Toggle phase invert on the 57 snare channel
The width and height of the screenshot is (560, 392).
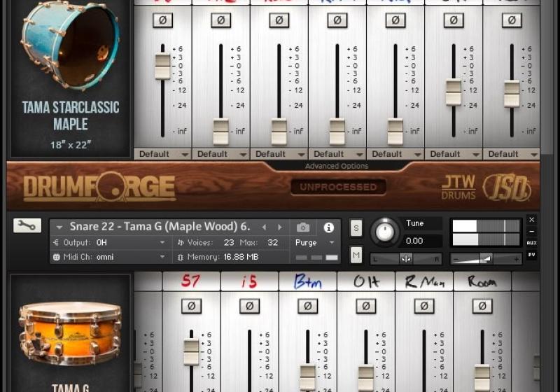coord(191,306)
